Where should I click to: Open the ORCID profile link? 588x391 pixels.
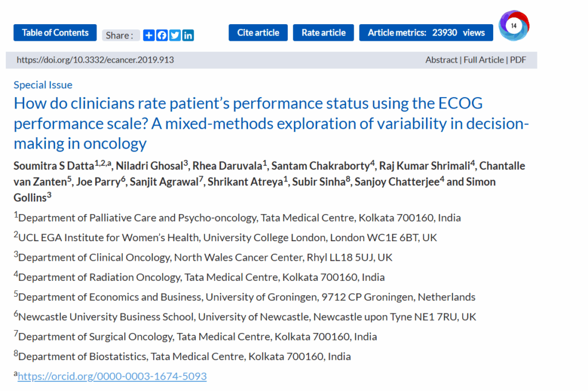pos(112,377)
